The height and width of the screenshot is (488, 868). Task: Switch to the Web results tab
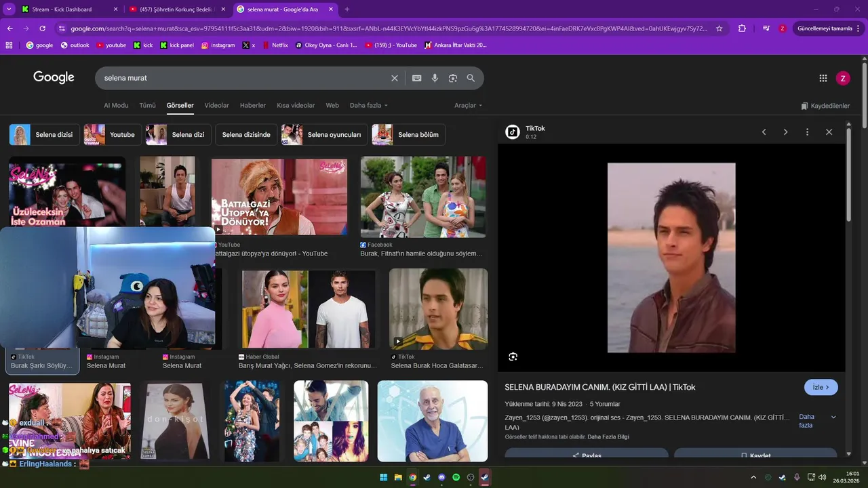point(332,106)
